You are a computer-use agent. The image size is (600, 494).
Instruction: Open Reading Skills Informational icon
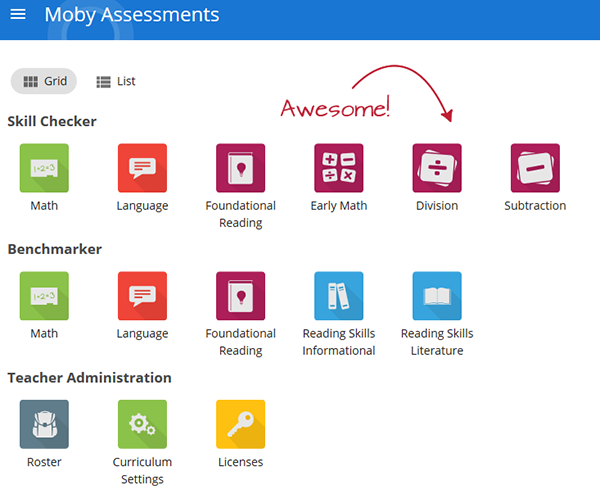click(x=339, y=296)
